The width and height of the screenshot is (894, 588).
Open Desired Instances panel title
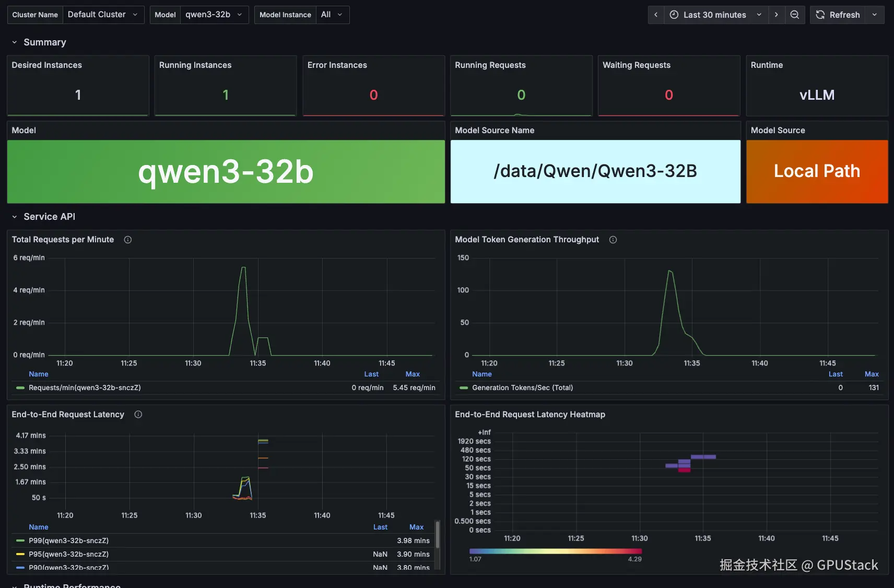tap(47, 65)
